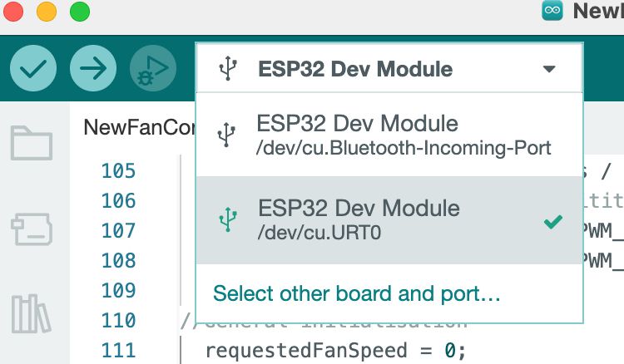The width and height of the screenshot is (624, 364).
Task: Open the Boards Manager sidebar icon
Action: pyautogui.click(x=32, y=229)
